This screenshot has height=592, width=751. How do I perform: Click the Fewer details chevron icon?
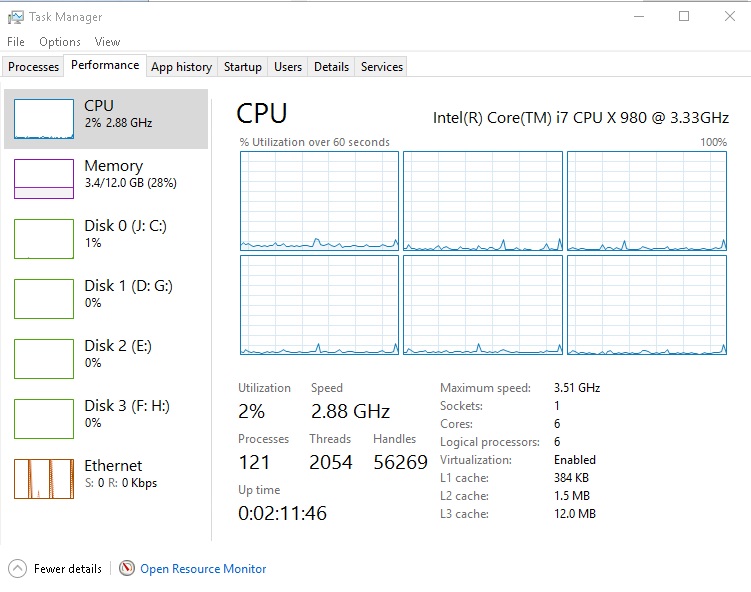click(x=17, y=569)
